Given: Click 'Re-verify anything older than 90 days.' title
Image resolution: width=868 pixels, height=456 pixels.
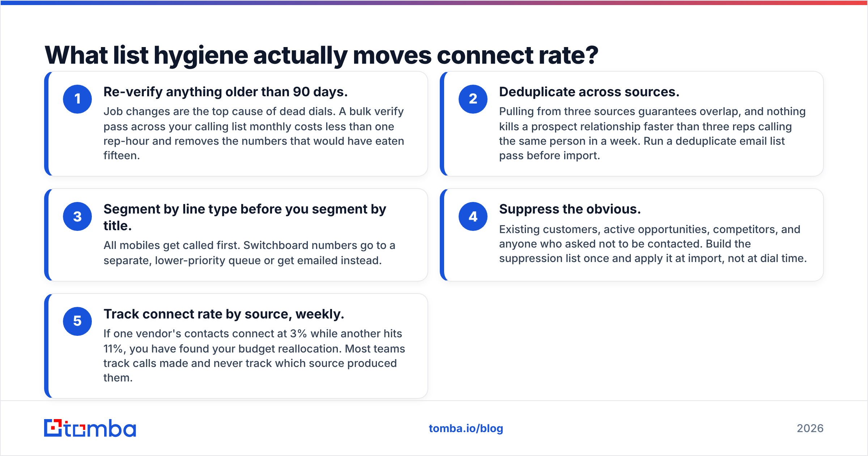Looking at the screenshot, I should 226,92.
